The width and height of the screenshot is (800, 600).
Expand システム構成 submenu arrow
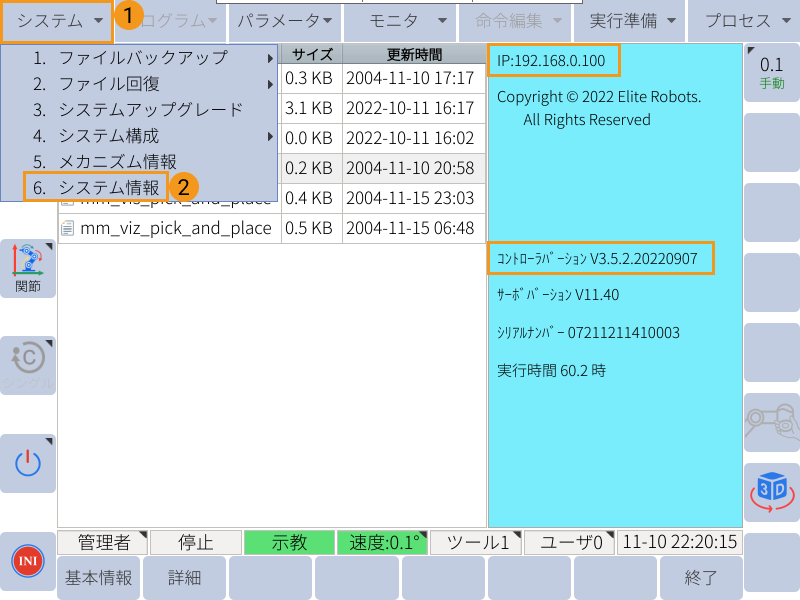(x=270, y=136)
